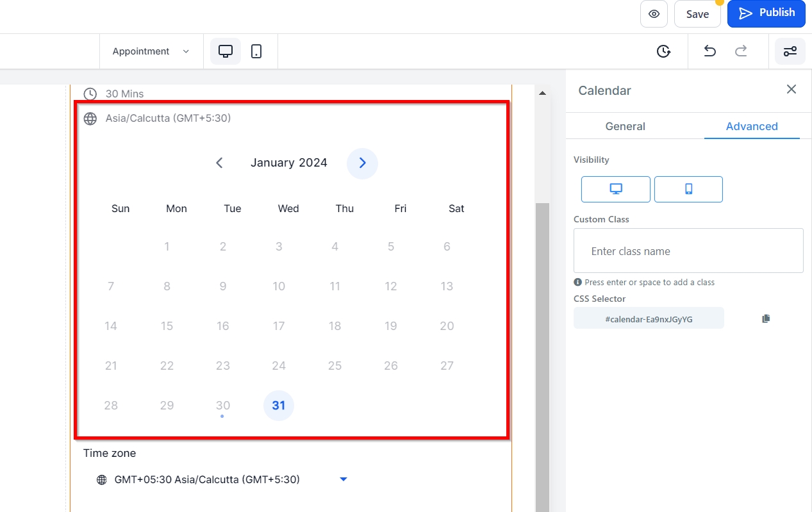Go to next month in calendar
This screenshot has height=512, width=812.
click(362, 163)
